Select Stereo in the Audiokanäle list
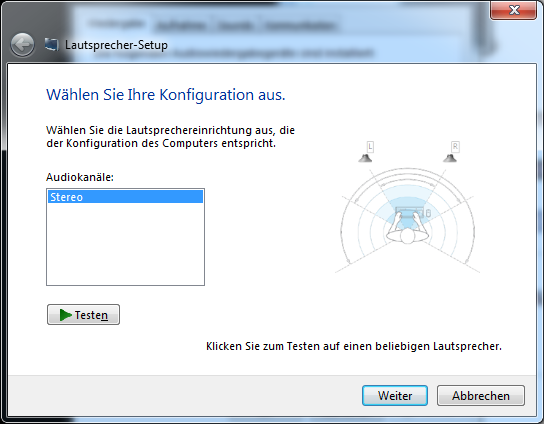544x424 pixels. point(125,197)
